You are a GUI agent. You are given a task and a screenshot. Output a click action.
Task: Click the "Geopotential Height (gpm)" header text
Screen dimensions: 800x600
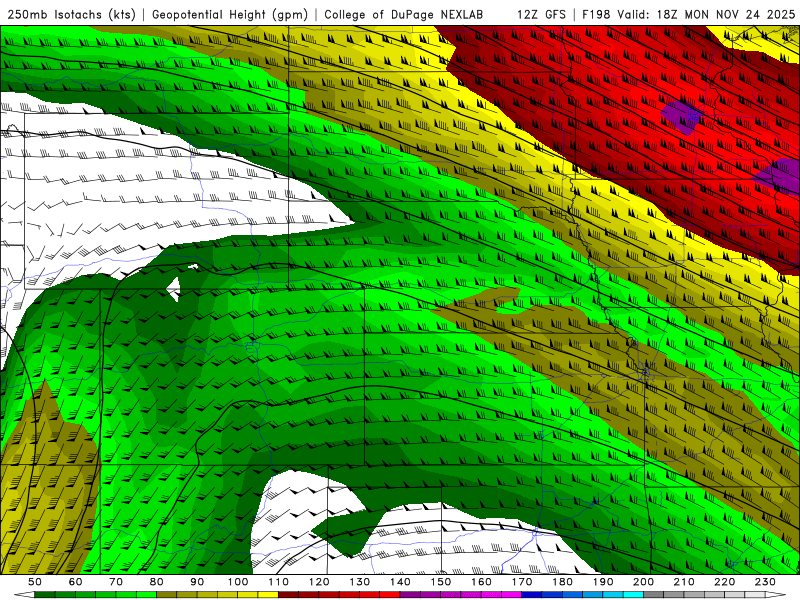coord(230,15)
